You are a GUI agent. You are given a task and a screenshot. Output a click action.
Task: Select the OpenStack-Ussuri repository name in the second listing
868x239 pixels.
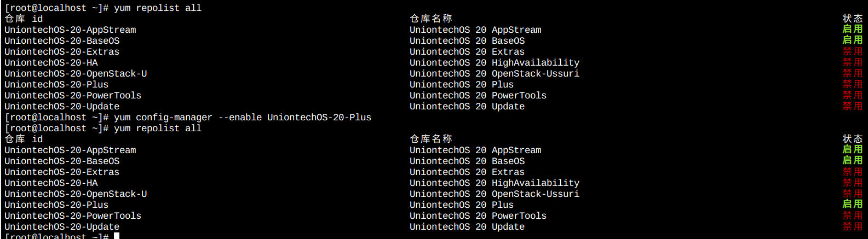click(x=495, y=194)
